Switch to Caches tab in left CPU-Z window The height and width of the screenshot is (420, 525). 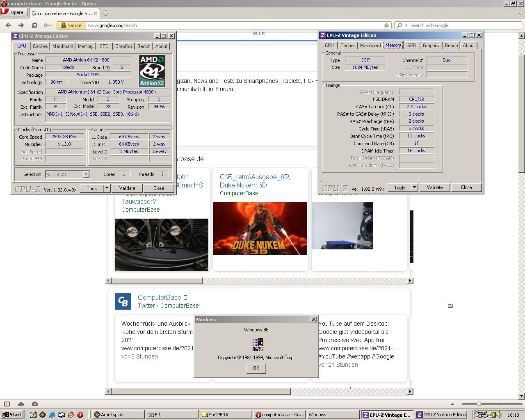point(40,46)
